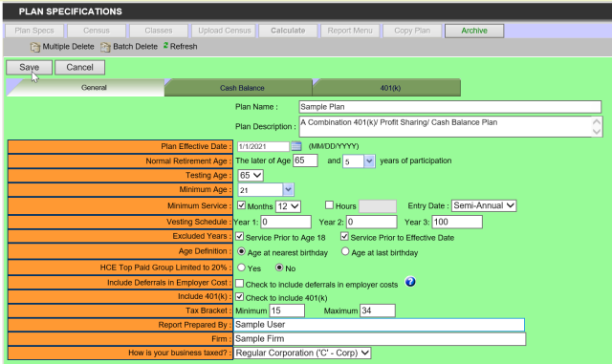Viewport: 612px width, 364px height.
Task: Click the Archive button
Action: (x=474, y=31)
